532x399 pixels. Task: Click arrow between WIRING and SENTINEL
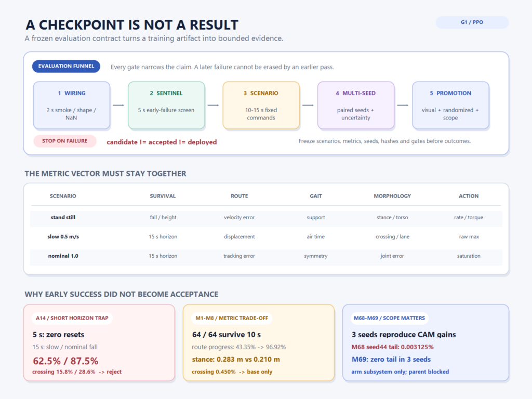tap(118, 105)
